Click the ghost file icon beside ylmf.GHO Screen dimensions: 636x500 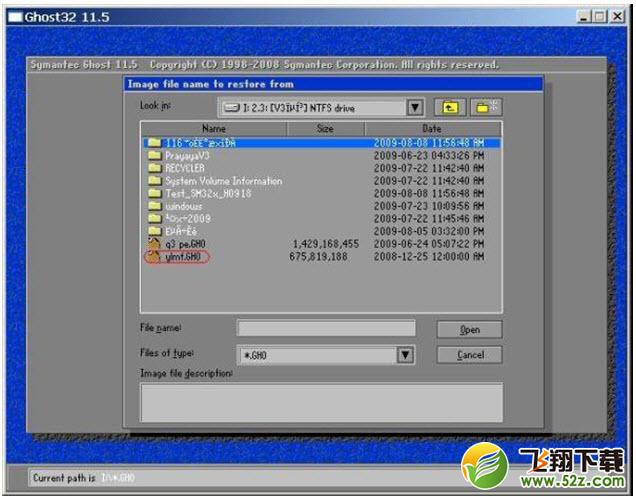click(x=154, y=256)
